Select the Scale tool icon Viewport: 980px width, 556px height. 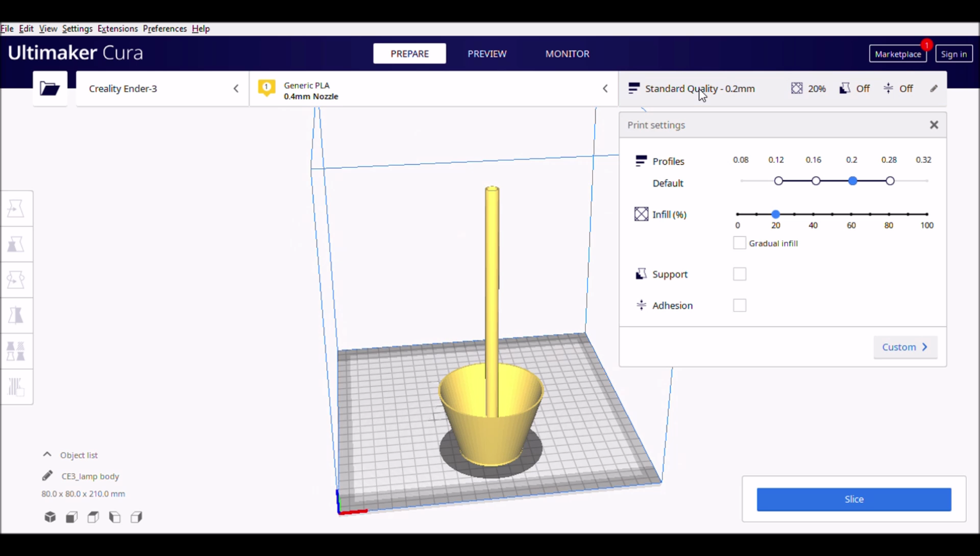point(16,244)
